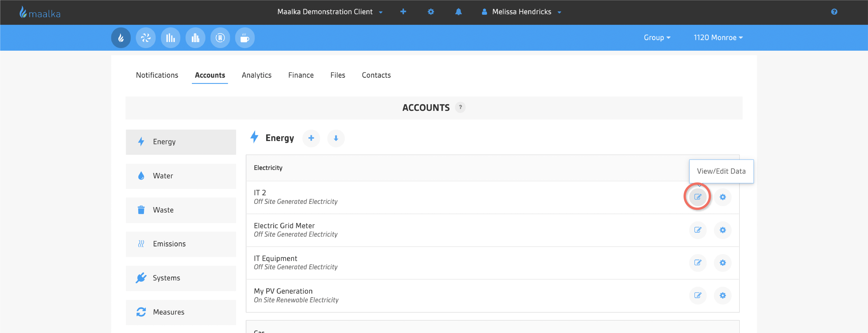
Task: Select Water in the sidebar
Action: [181, 176]
